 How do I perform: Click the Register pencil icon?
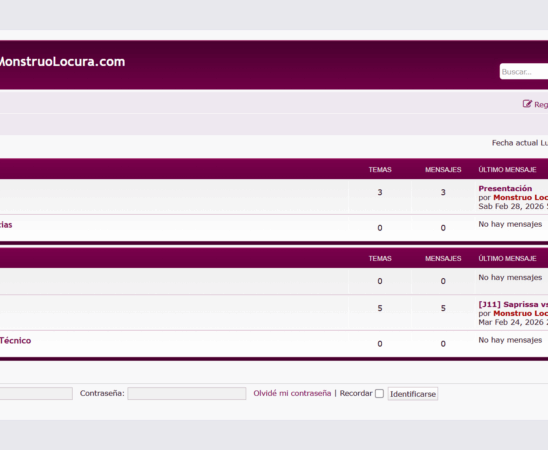coord(527,104)
